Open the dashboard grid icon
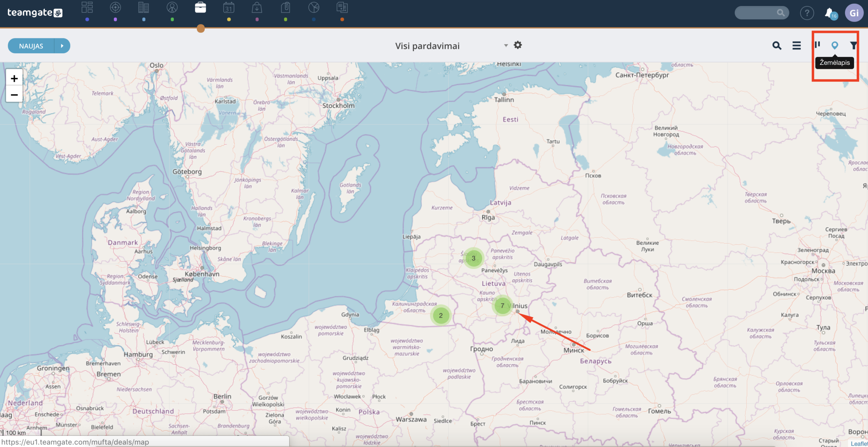Viewport: 868px width, 447px height. (x=87, y=7)
